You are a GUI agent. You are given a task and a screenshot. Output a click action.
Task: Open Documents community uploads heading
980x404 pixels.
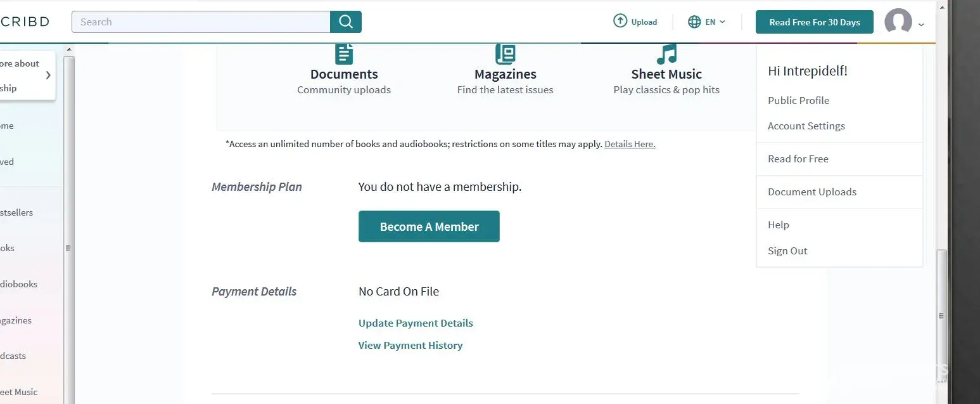(x=344, y=74)
